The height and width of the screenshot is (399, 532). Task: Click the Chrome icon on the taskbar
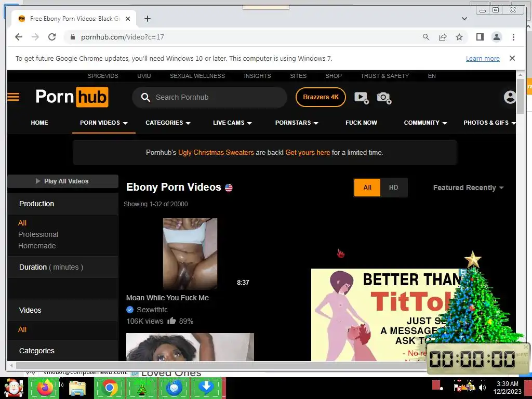pos(109,388)
